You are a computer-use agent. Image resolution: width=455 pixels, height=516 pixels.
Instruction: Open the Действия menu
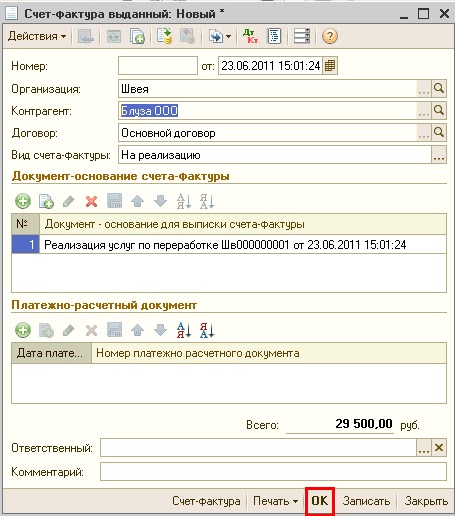click(37, 36)
